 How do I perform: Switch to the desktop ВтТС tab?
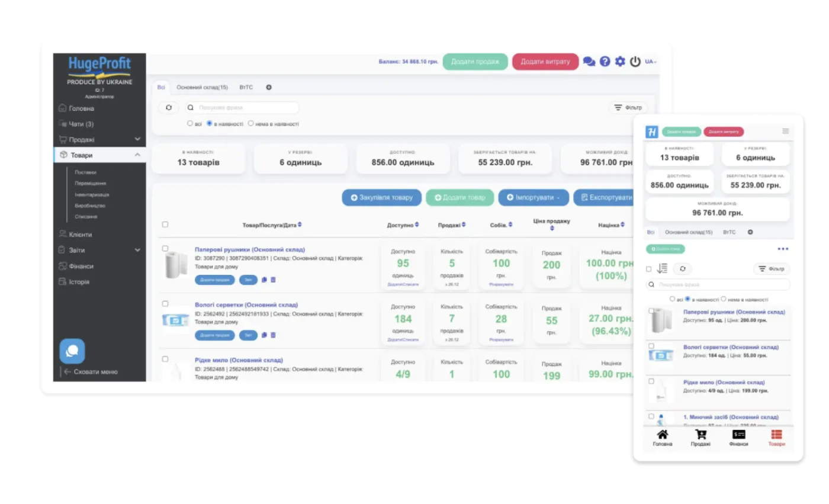[246, 88]
